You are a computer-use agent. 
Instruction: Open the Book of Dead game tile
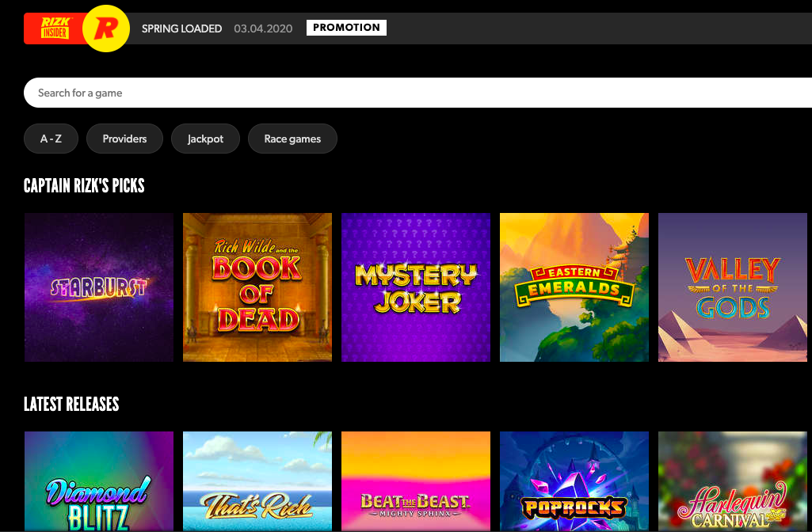[x=257, y=287]
